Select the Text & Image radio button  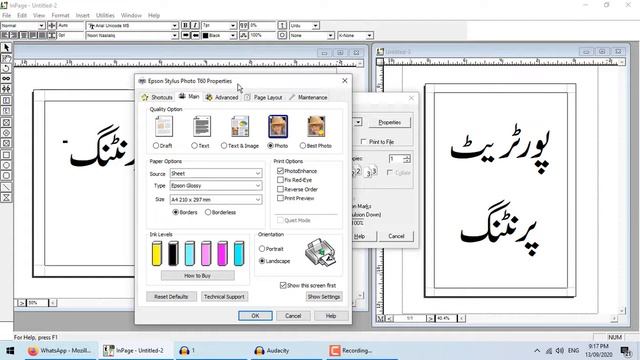pyautogui.click(x=224, y=146)
